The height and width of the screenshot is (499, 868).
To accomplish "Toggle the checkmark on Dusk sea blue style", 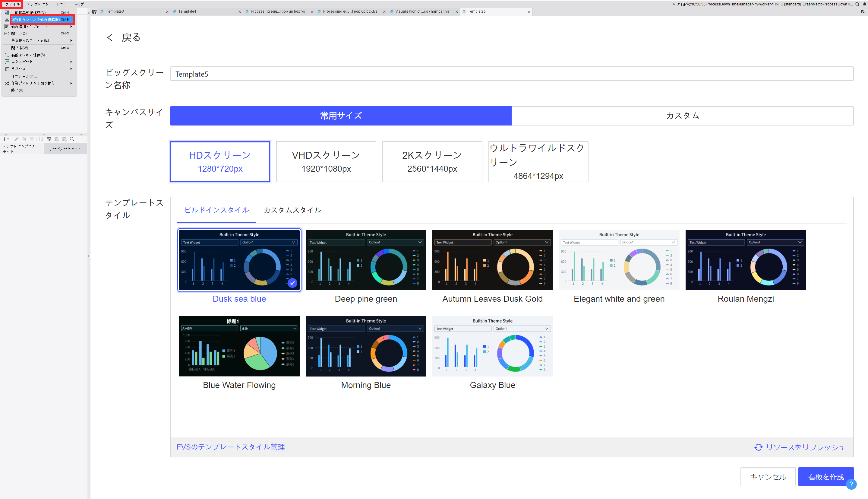I will pos(292,283).
